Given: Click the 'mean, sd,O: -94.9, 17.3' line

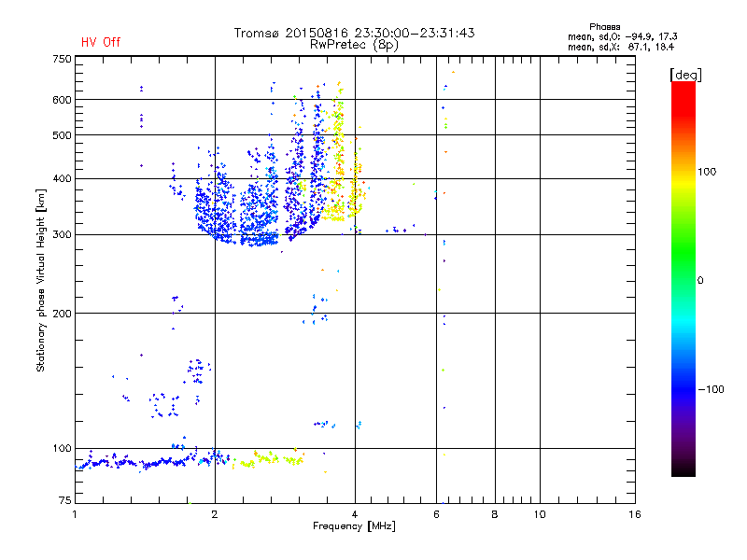Looking at the screenshot, I should 622,36.
